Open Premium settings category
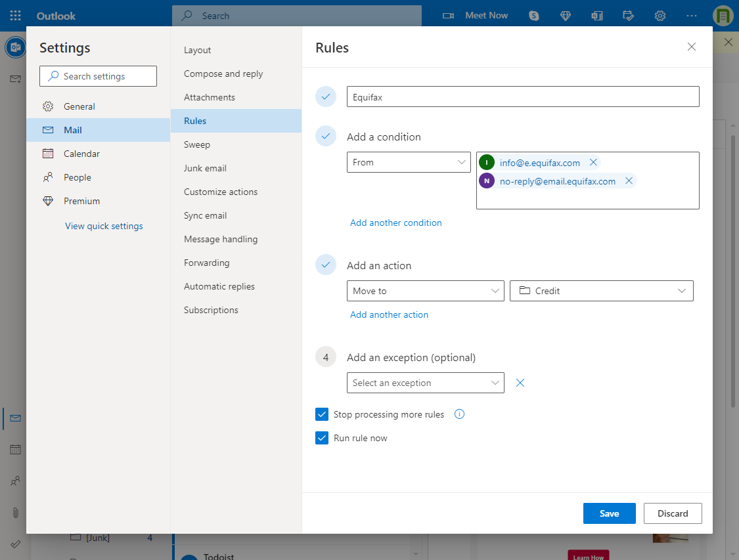Viewport: 739px width, 560px height. tap(98, 201)
